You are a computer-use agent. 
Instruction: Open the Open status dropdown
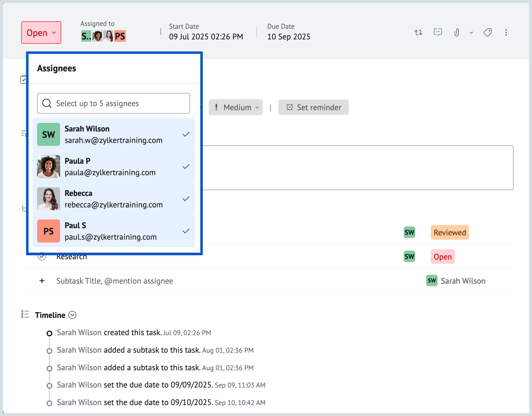point(41,32)
